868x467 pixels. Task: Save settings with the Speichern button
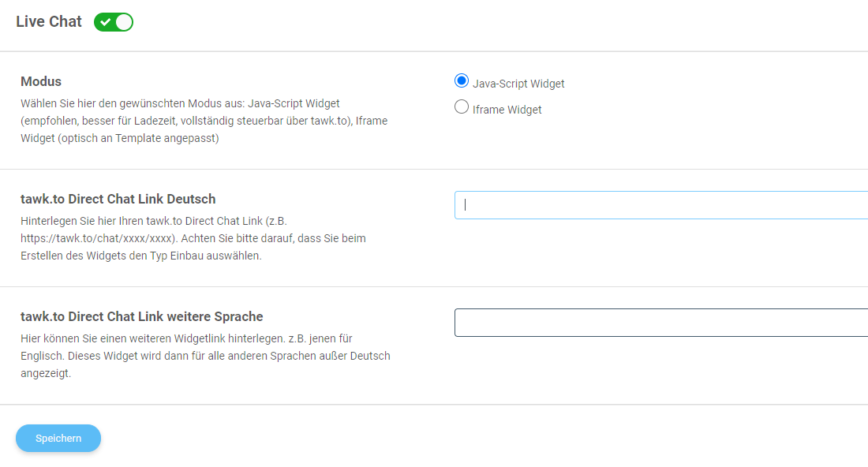pos(58,439)
